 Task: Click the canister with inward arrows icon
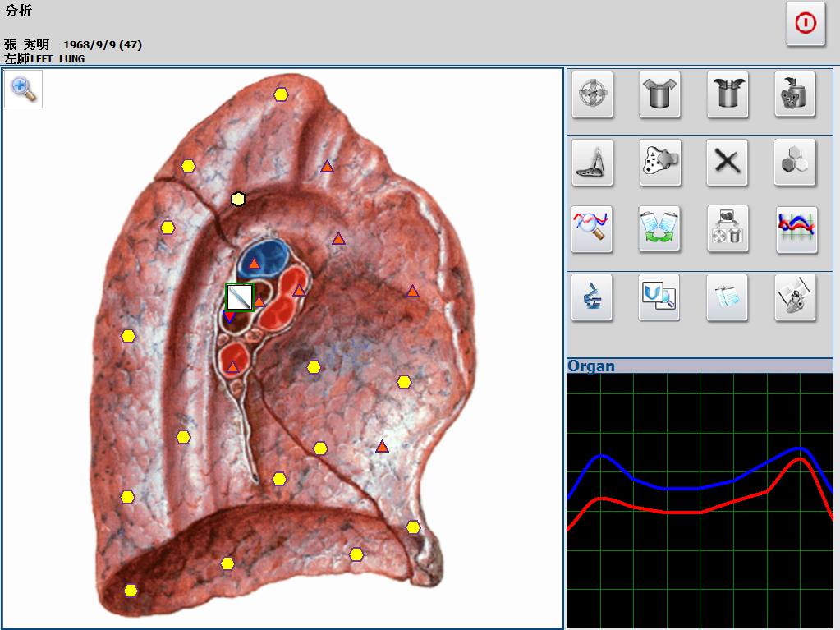tap(727, 94)
